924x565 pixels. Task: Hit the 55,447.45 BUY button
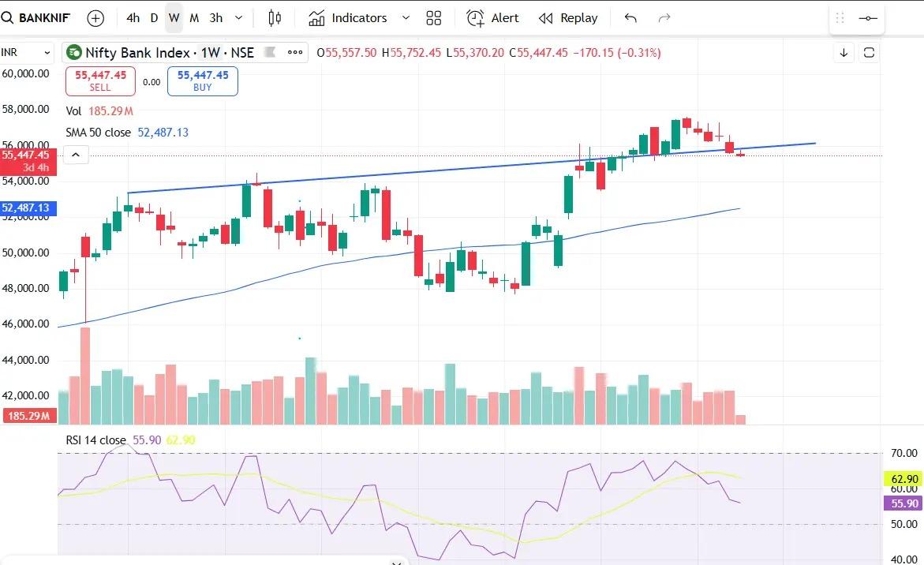click(203, 80)
